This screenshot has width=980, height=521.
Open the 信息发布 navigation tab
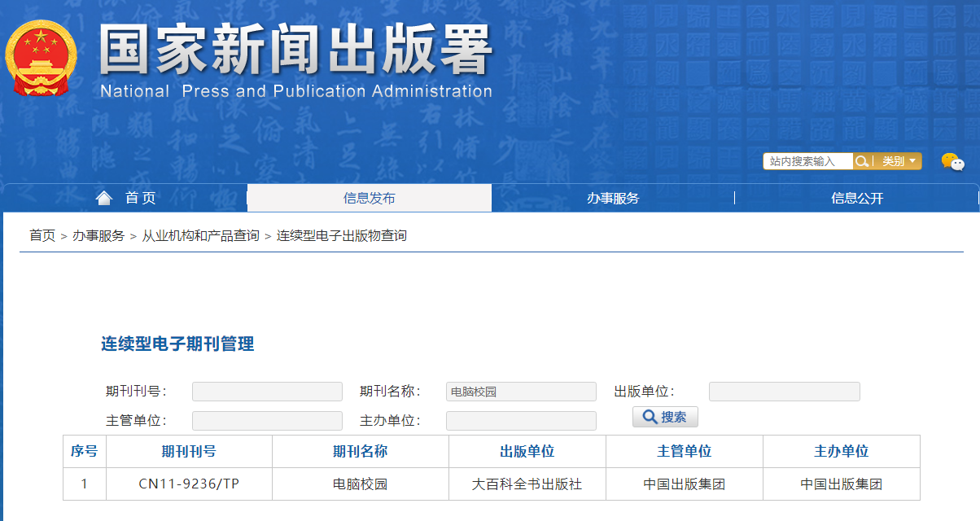point(369,198)
